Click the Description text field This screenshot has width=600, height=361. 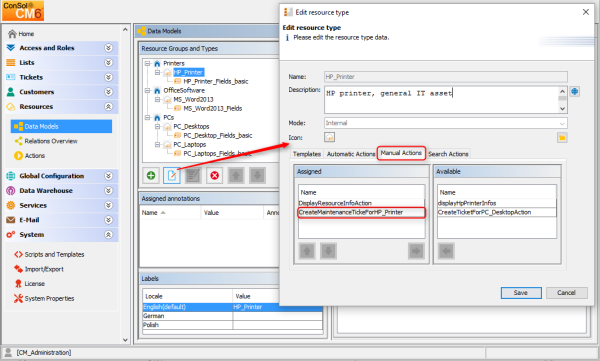coord(442,100)
